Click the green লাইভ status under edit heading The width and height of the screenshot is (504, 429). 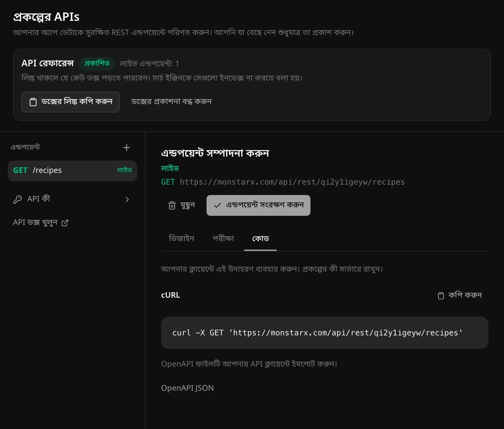pyautogui.click(x=170, y=168)
